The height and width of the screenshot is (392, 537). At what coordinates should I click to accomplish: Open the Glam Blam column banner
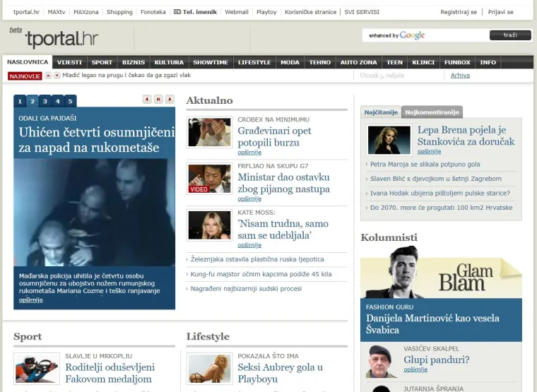click(x=441, y=278)
